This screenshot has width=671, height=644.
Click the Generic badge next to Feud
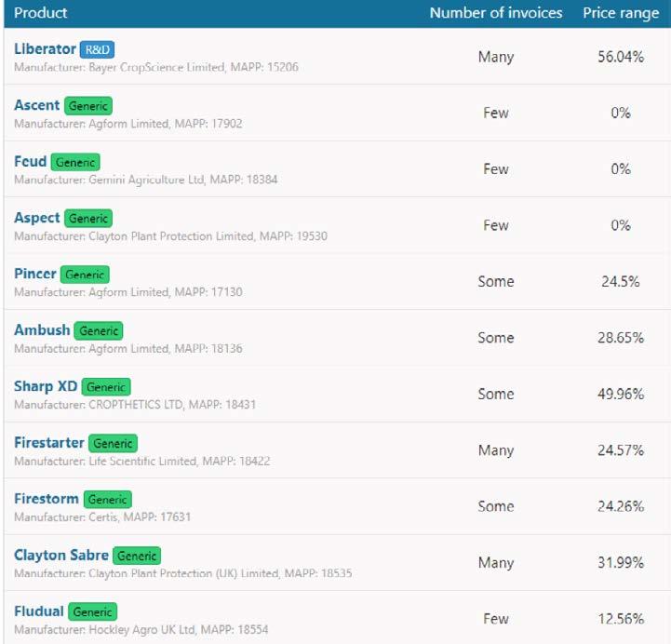75,162
